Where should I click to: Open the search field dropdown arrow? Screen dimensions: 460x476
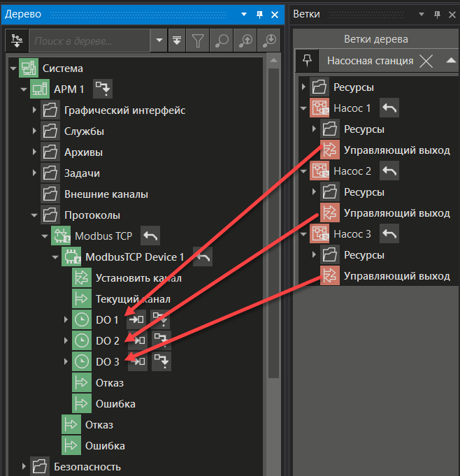click(160, 41)
